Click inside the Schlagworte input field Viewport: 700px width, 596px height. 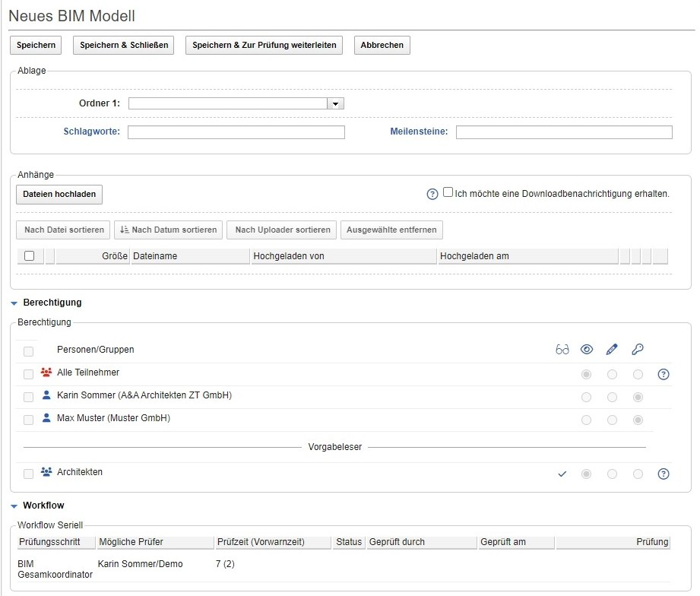[x=234, y=131]
